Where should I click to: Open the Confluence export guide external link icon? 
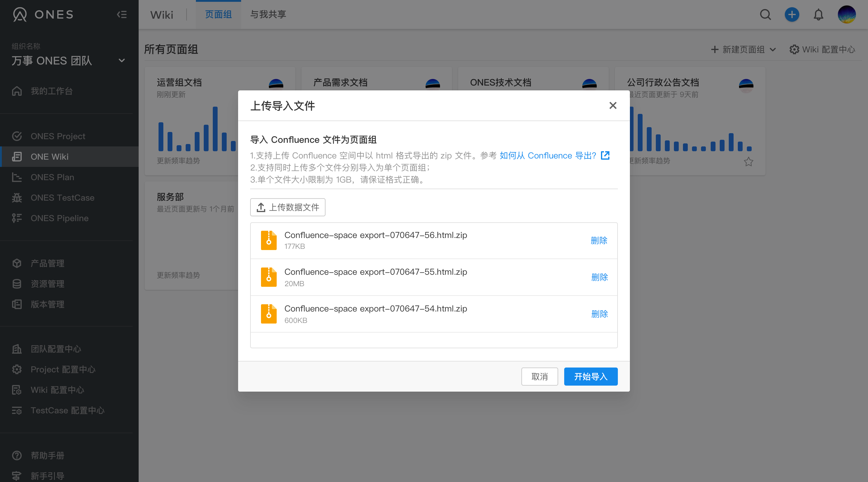pos(605,155)
